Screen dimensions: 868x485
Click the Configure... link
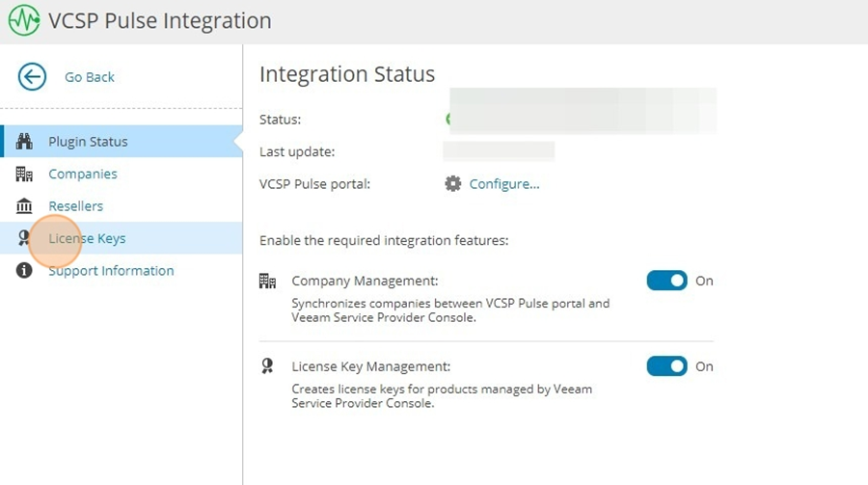click(x=504, y=184)
